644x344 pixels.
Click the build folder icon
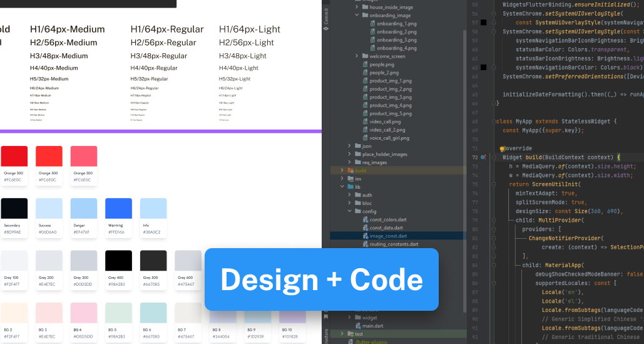click(x=350, y=170)
